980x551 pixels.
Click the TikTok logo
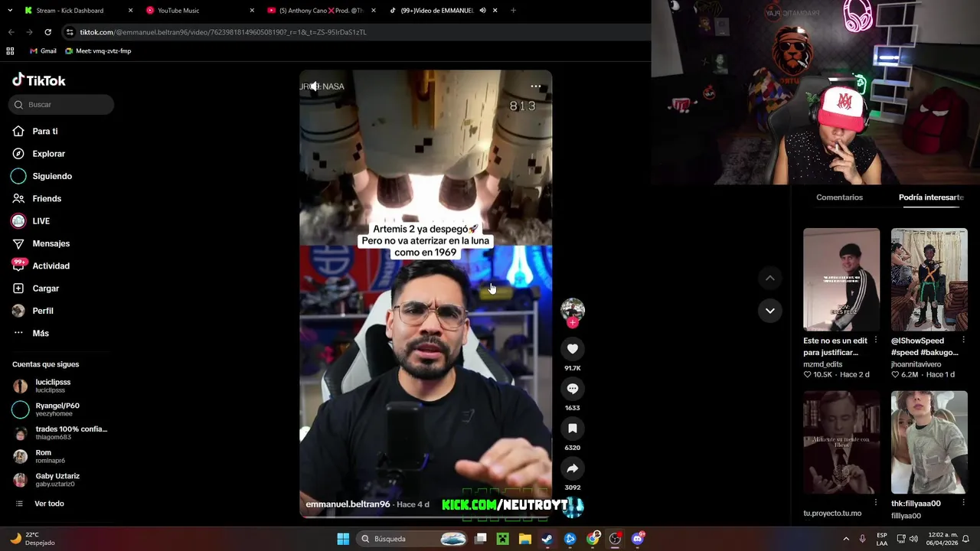(39, 80)
